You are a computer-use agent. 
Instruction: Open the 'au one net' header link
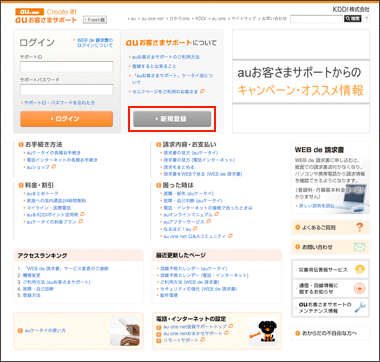(153, 19)
